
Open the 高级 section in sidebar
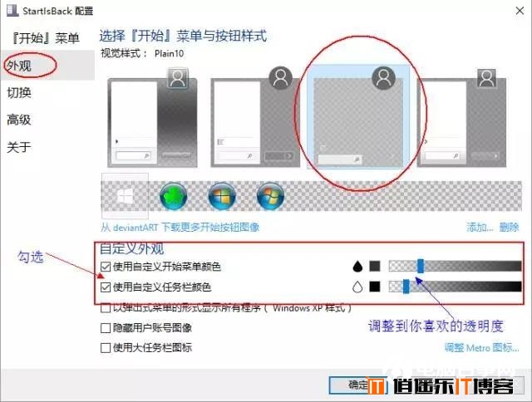coord(19,120)
